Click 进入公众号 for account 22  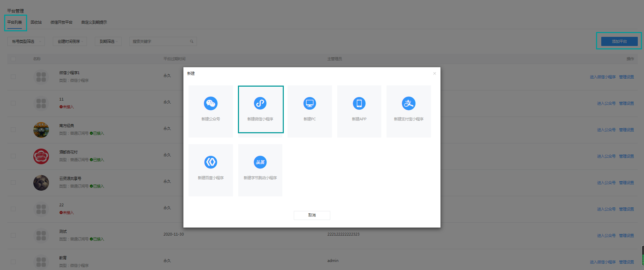(606, 209)
